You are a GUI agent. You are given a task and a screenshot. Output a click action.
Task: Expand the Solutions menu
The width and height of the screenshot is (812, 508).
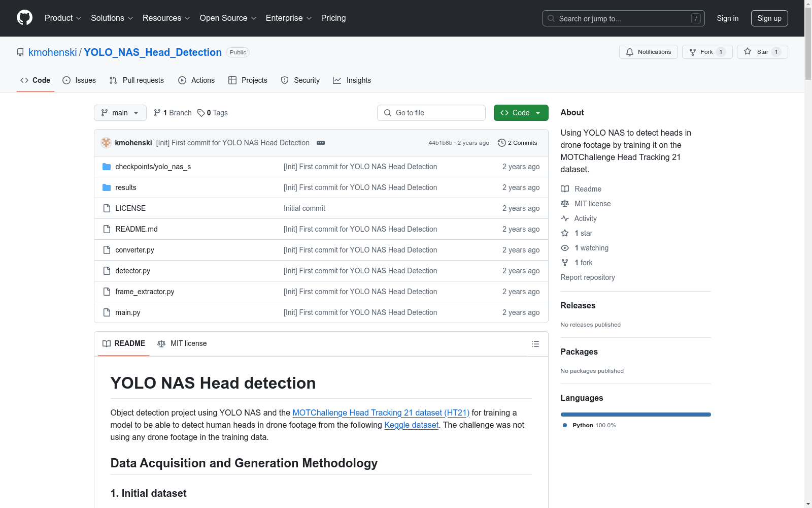pyautogui.click(x=112, y=18)
